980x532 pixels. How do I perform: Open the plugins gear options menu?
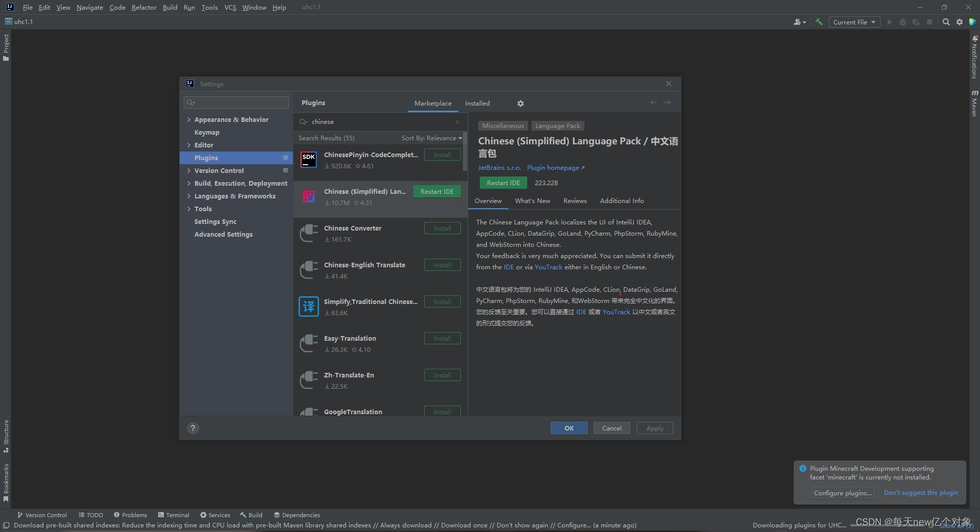(520, 103)
